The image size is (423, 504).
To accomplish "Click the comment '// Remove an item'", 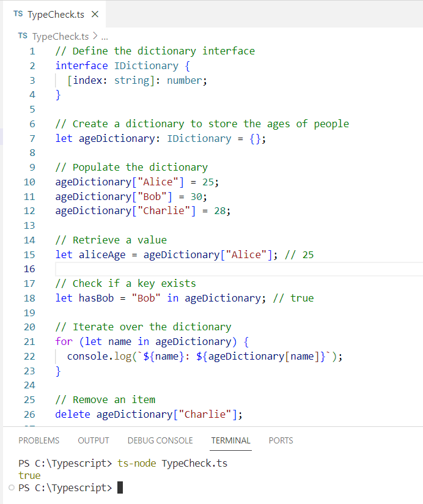I will point(105,399).
